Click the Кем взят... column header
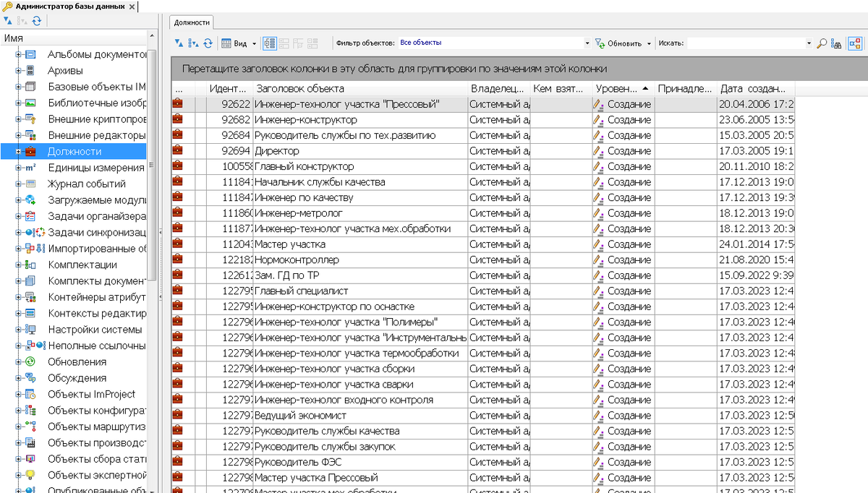This screenshot has width=868, height=493. [561, 88]
